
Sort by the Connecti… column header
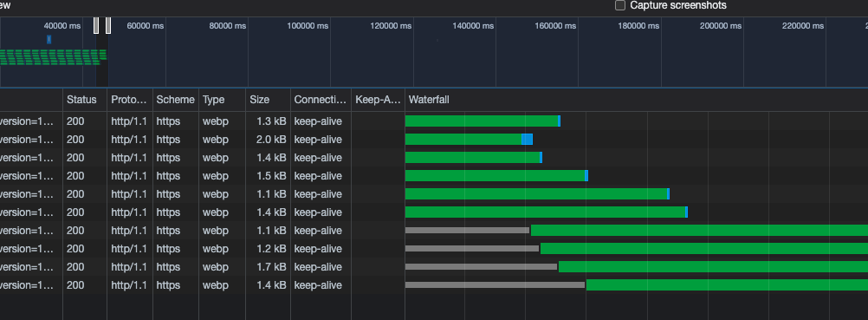(x=321, y=100)
